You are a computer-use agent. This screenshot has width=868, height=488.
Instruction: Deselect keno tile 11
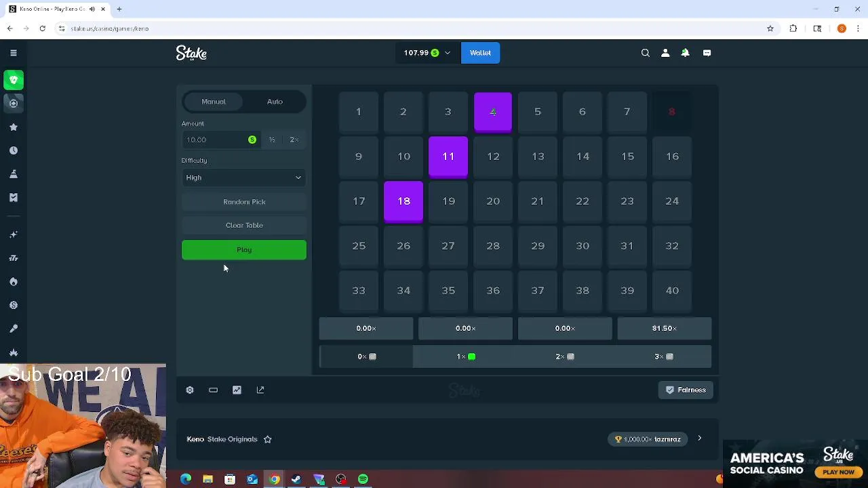coord(448,157)
